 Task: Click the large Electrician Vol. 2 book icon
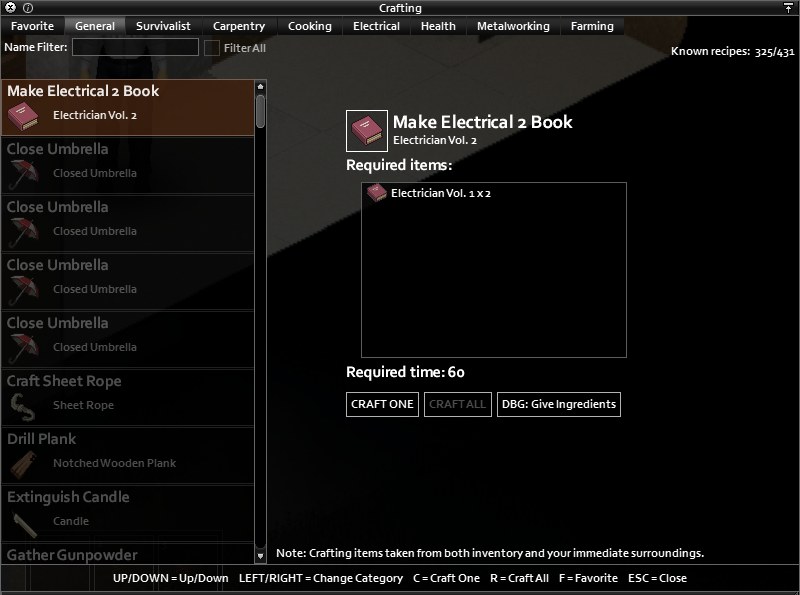click(367, 131)
